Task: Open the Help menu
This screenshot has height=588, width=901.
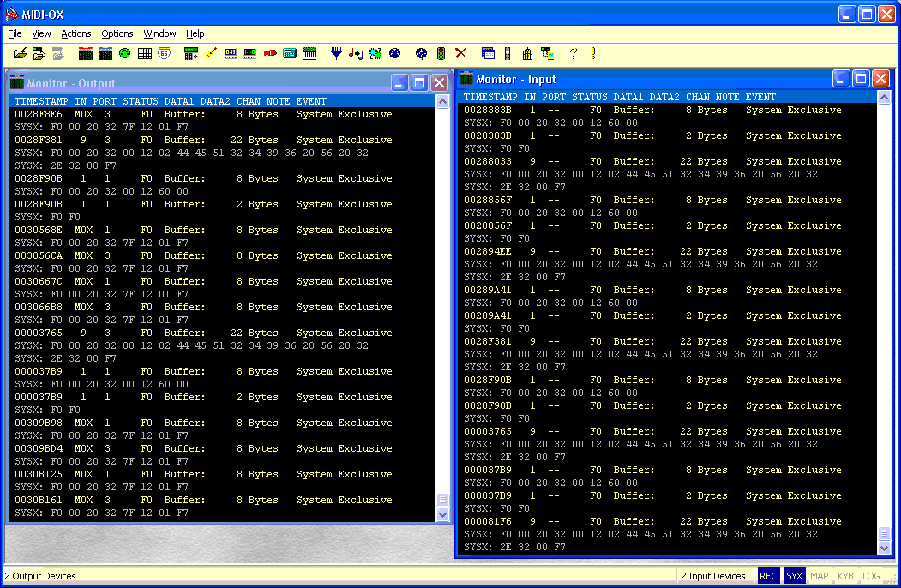Action: click(195, 33)
